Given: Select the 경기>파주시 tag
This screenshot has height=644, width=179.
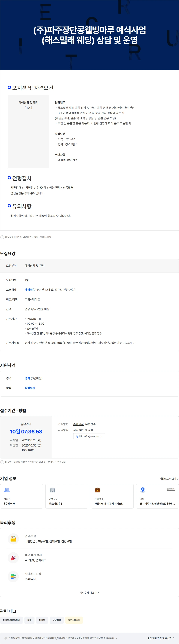Looking at the screenshot, I should coord(74,620).
